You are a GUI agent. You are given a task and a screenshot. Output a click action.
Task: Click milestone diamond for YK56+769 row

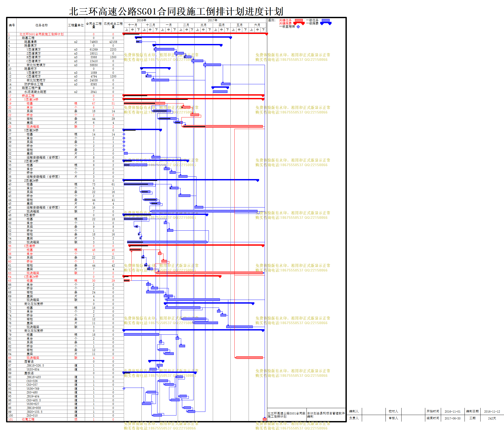[124, 389]
